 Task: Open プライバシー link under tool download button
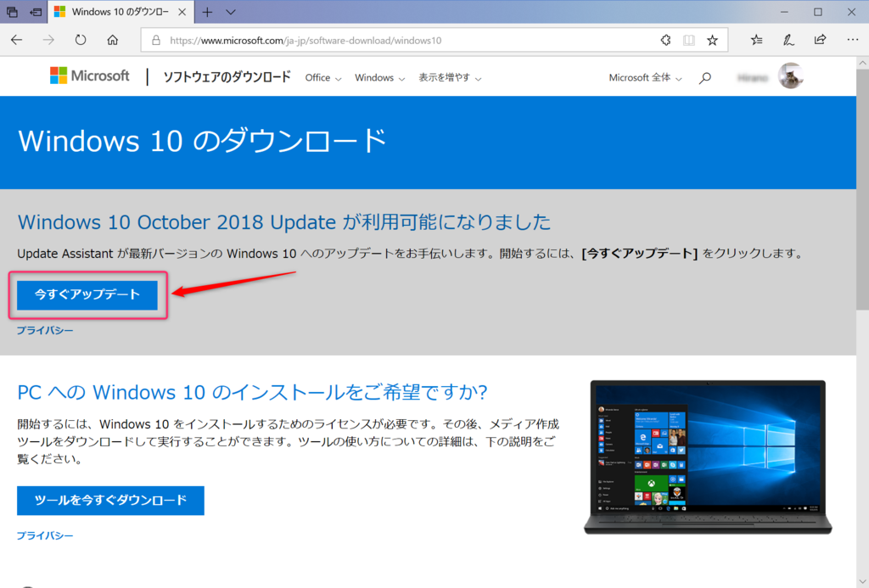tap(45, 536)
